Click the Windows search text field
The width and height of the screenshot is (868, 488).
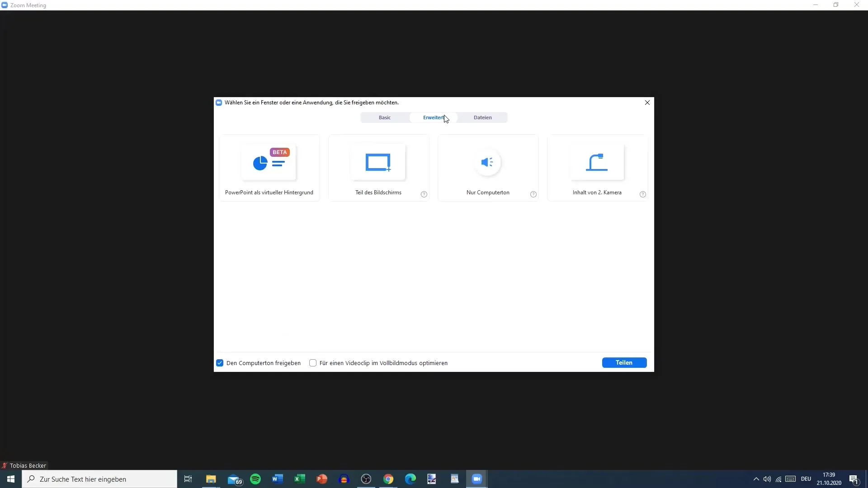tap(99, 479)
